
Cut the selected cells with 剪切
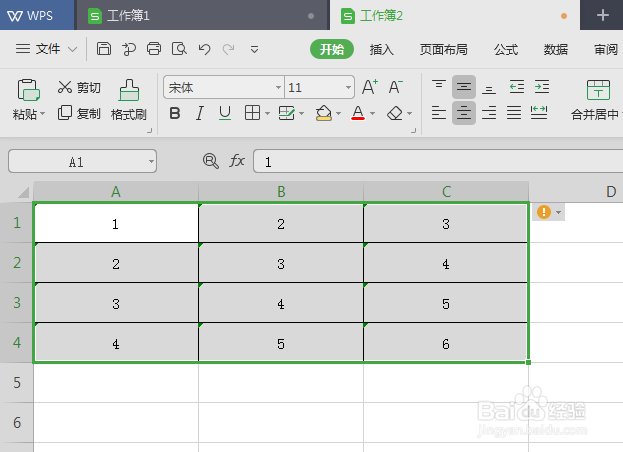[x=79, y=87]
